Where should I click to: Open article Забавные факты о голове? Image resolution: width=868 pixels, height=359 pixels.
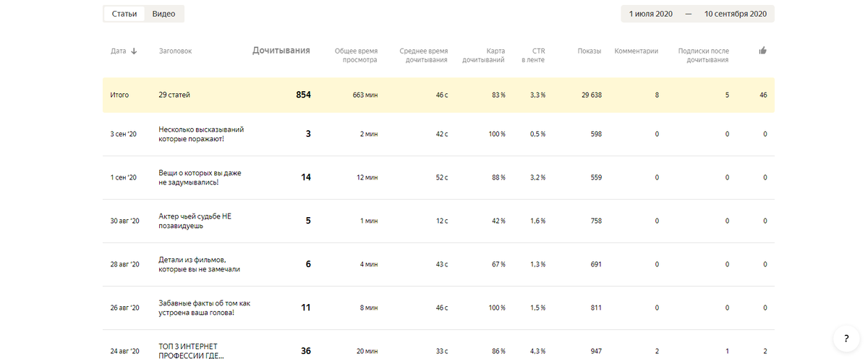coord(204,308)
